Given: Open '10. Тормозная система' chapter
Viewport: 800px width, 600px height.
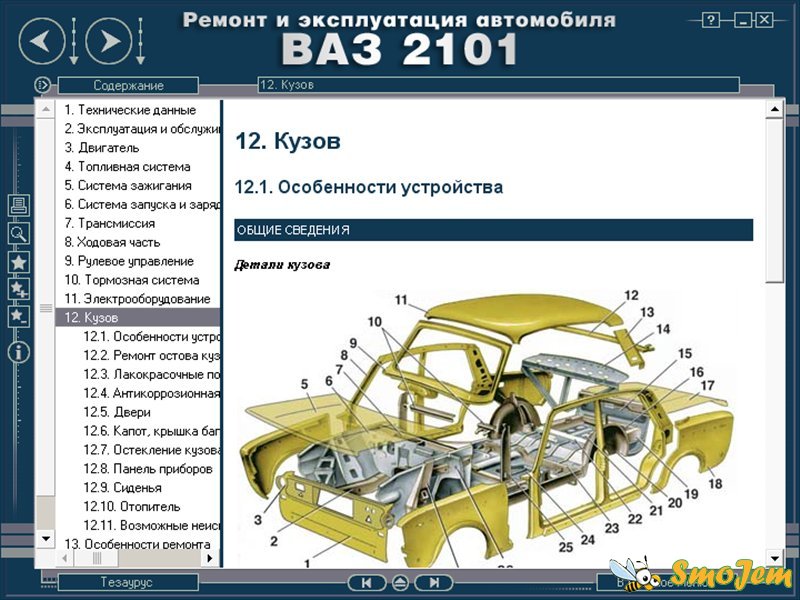Looking at the screenshot, I should click(x=132, y=280).
